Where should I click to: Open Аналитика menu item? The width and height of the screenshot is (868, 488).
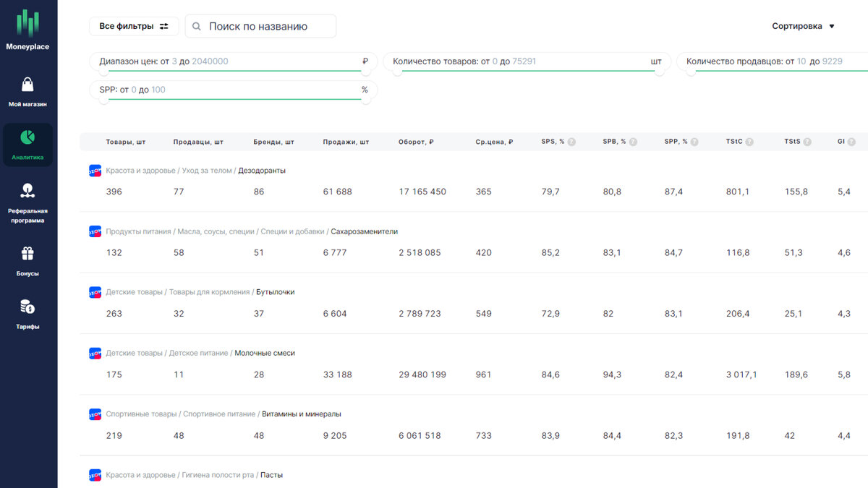(27, 145)
